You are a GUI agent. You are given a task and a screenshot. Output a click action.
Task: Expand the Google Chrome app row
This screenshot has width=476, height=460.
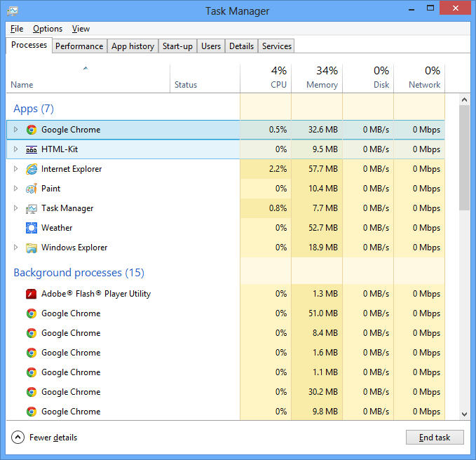pyautogui.click(x=16, y=130)
